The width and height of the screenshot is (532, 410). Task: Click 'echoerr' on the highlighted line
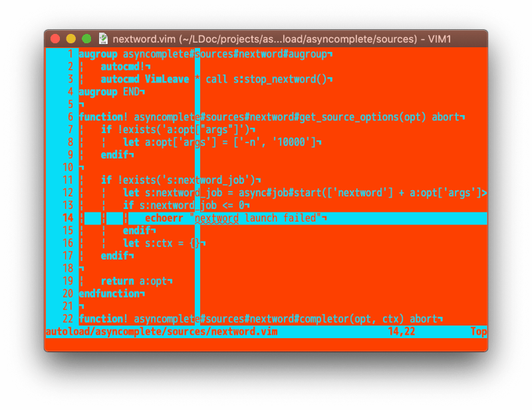164,218
